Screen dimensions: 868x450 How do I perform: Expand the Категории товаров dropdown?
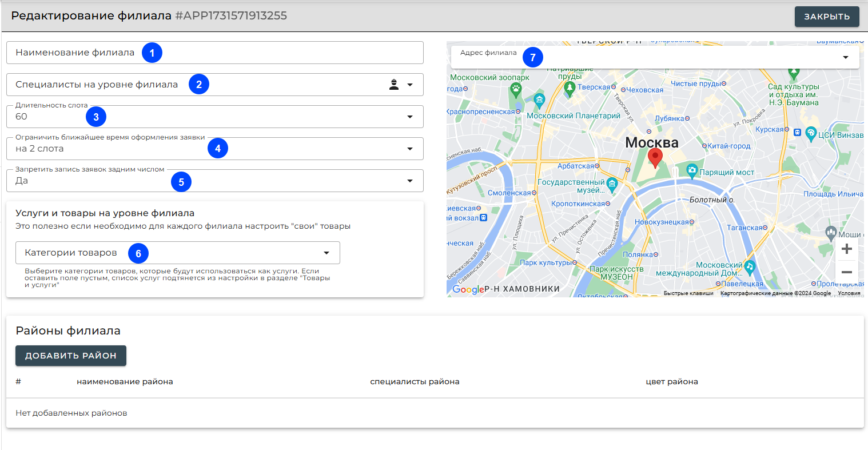178,253
